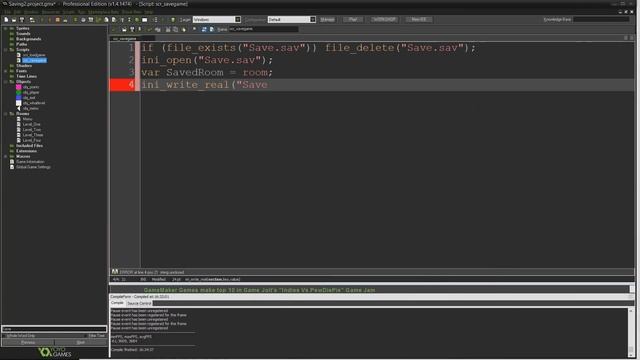The image size is (640, 360).
Task: Click the script Name input field
Action: point(263,29)
